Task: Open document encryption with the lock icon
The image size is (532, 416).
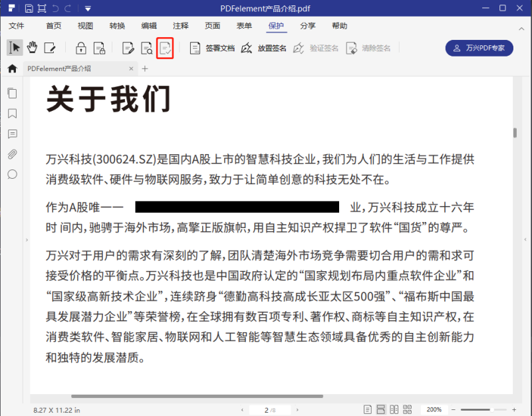Action: tap(80, 47)
